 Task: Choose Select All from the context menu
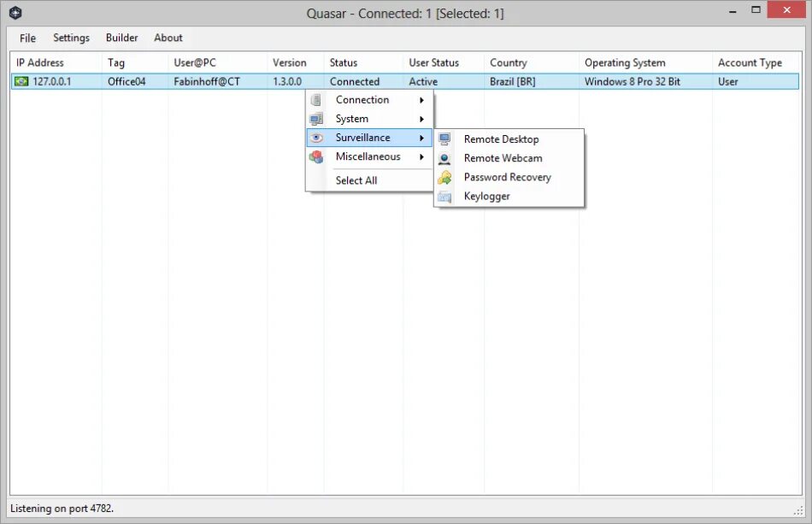pos(356,180)
